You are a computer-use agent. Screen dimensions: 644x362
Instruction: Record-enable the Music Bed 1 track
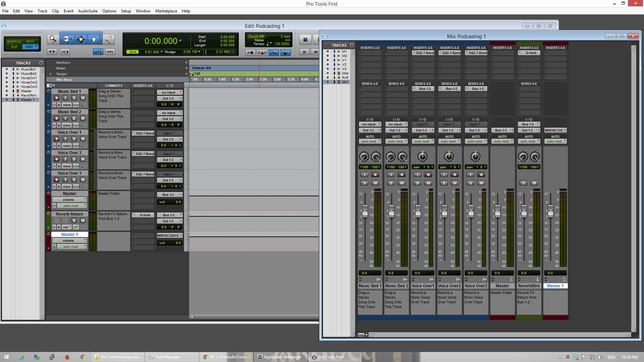coord(56,98)
